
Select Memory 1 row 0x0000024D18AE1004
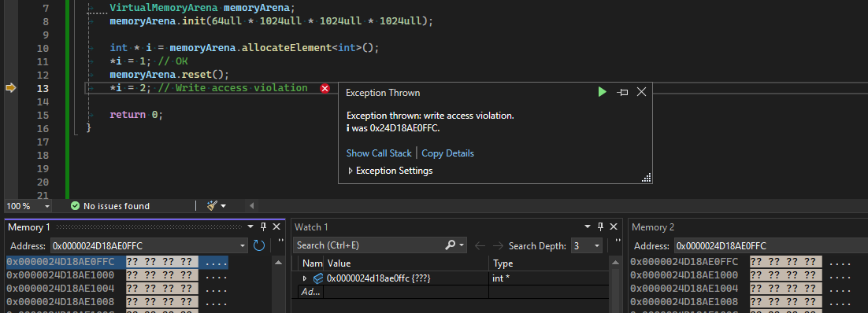pos(117,288)
